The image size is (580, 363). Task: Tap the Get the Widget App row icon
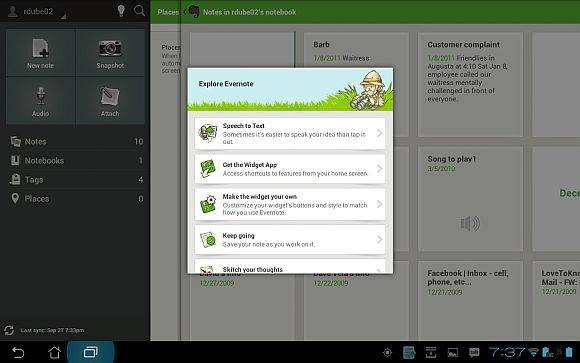tap(208, 168)
